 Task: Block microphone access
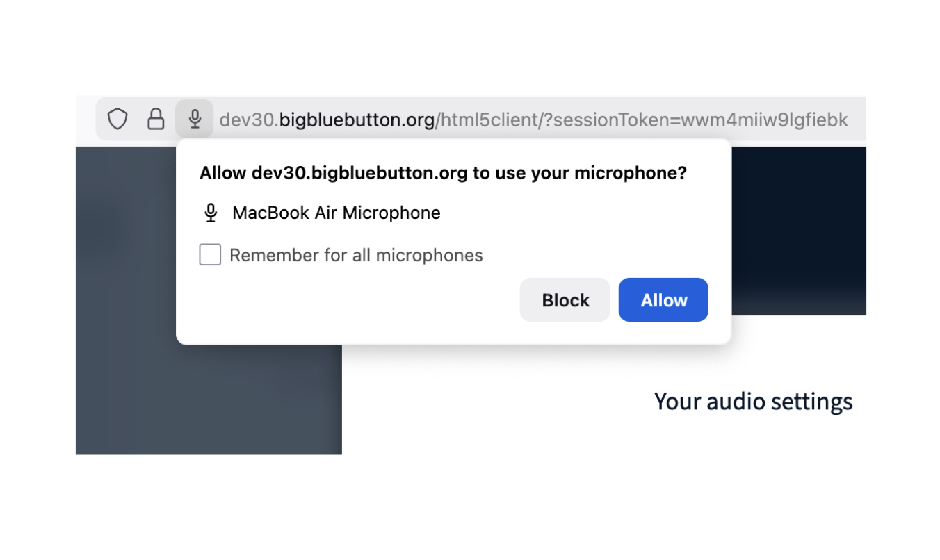click(x=565, y=299)
